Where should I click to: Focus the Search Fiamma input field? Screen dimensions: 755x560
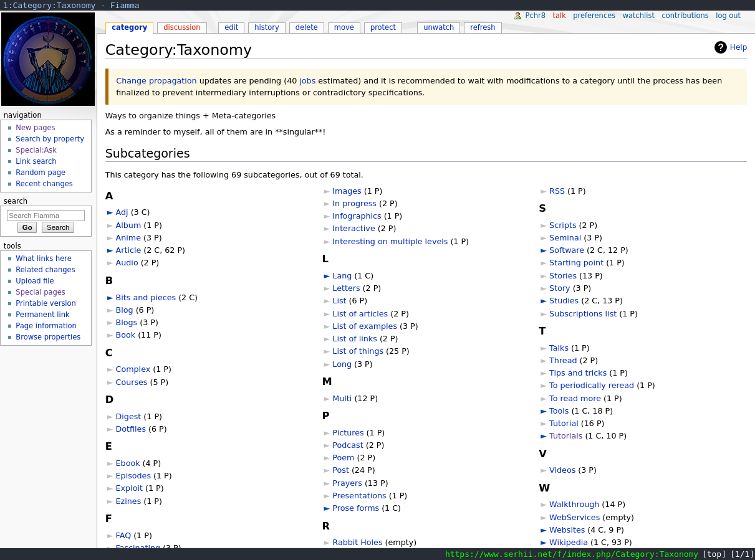(46, 216)
